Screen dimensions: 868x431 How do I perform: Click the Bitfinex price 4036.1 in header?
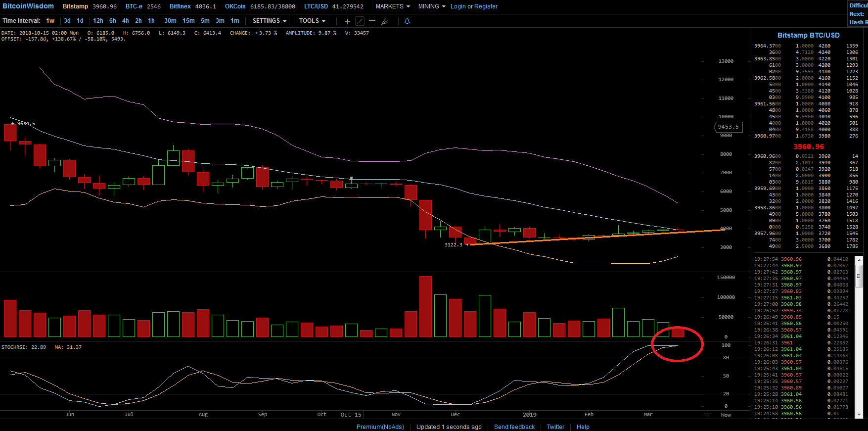point(206,6)
